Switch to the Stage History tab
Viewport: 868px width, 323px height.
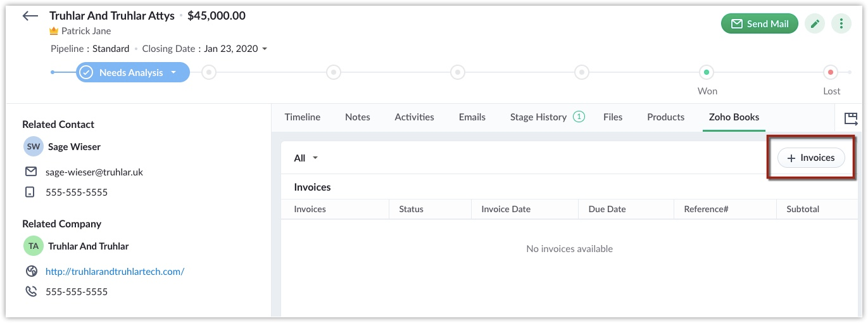tap(538, 117)
